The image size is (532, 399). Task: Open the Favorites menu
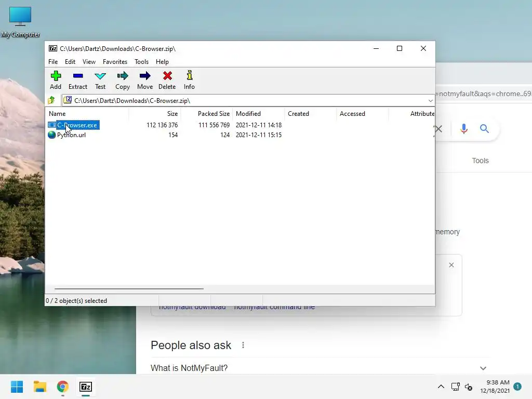(115, 62)
